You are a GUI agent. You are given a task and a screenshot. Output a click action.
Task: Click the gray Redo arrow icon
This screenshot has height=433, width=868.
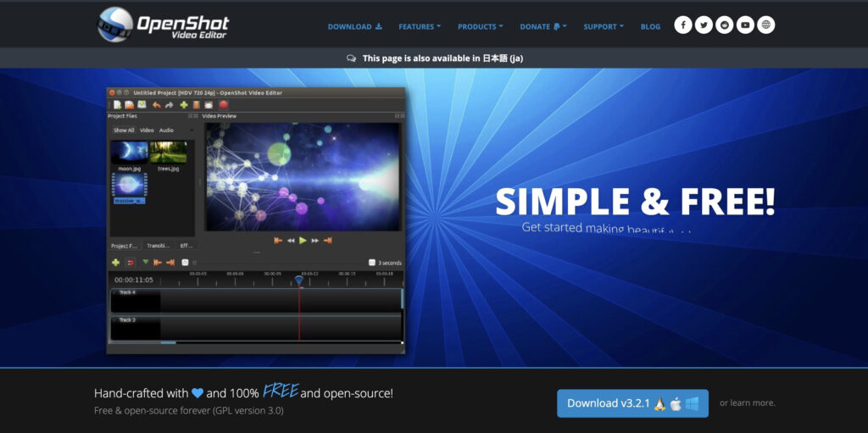169,105
